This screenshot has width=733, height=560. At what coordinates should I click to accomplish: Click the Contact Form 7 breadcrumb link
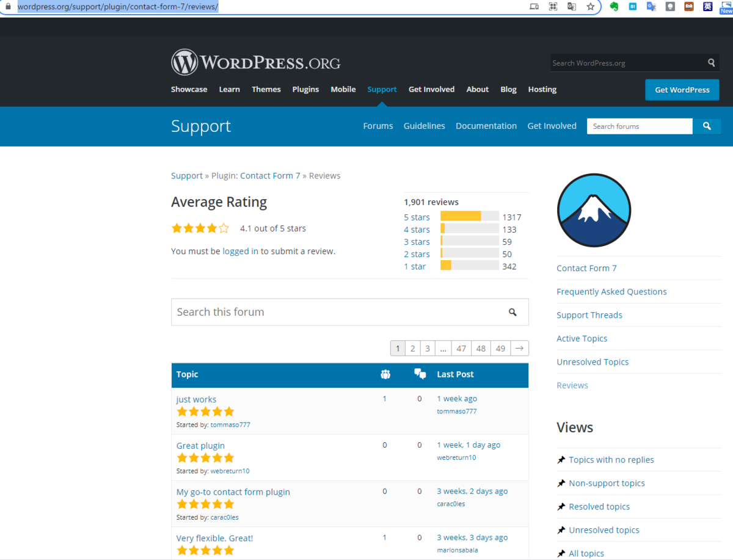270,176
